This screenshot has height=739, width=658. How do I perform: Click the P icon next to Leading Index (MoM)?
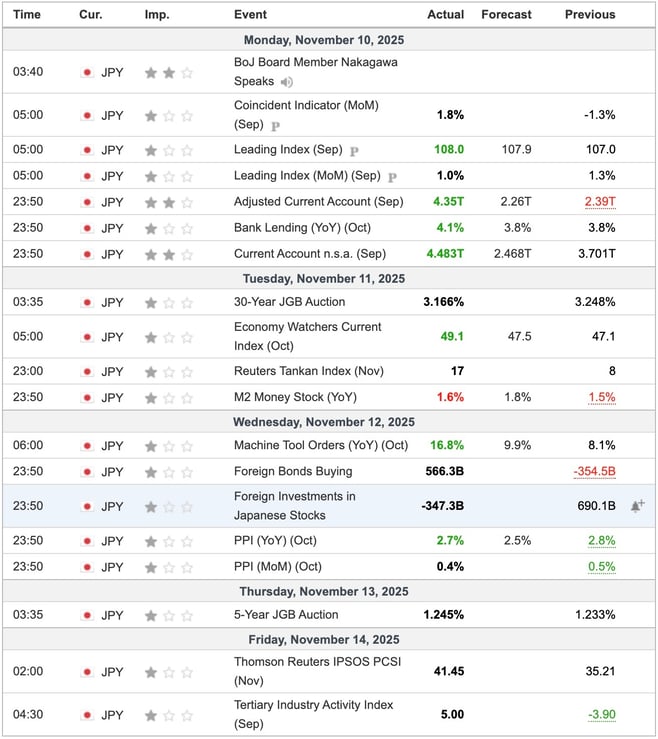pyautogui.click(x=392, y=176)
